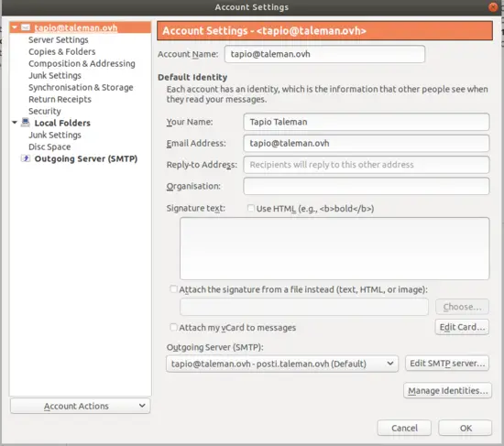Check Attach the signature from a file

tap(173, 289)
